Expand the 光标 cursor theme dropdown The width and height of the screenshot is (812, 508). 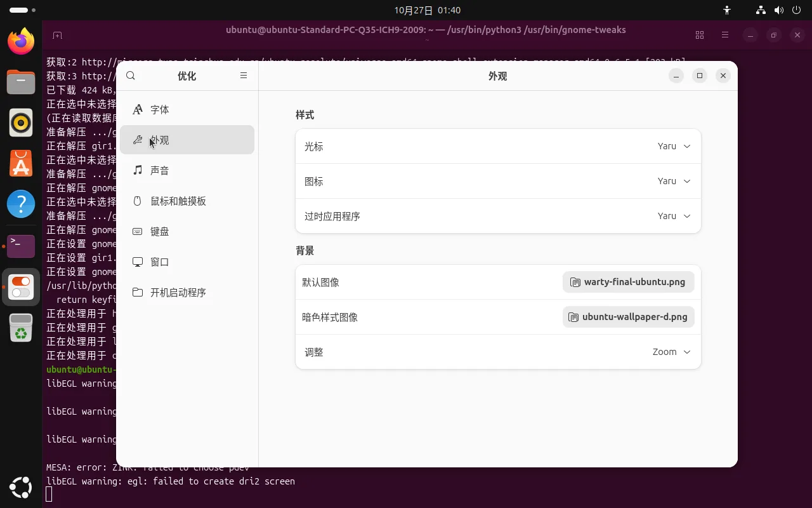click(x=498, y=146)
